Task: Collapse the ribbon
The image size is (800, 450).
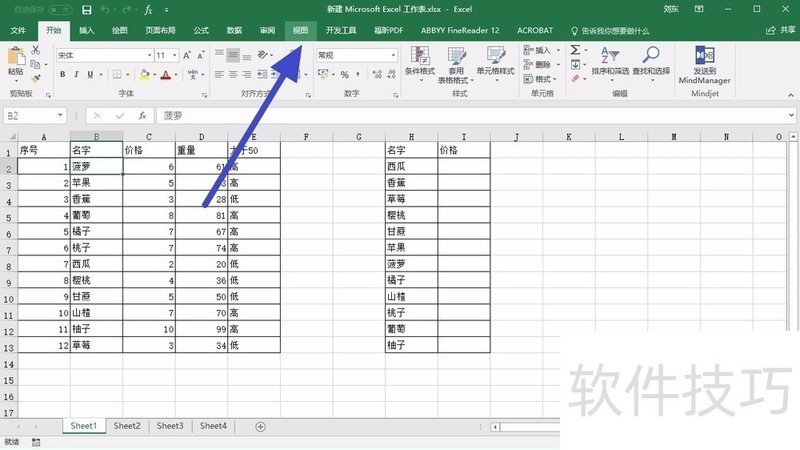Action: point(791,95)
